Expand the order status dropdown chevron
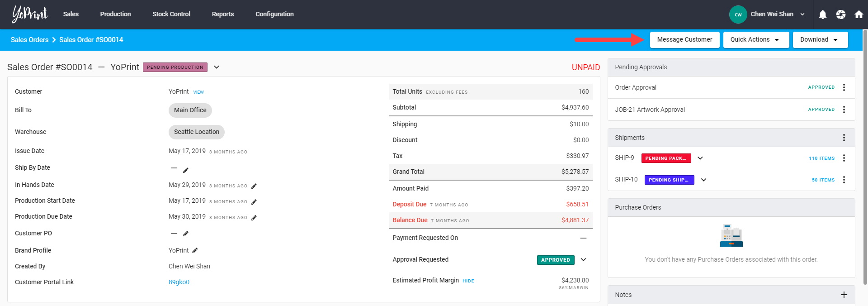This screenshot has width=868, height=306. pyautogui.click(x=217, y=67)
